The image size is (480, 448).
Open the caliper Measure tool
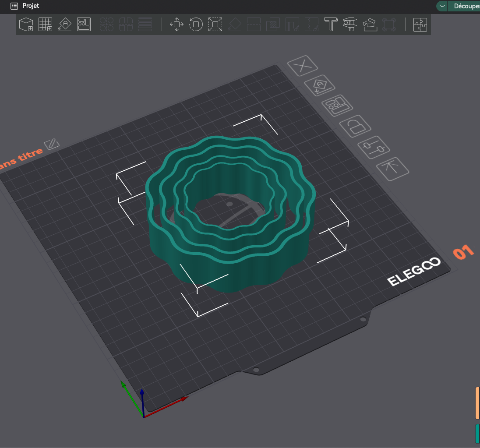(350, 24)
